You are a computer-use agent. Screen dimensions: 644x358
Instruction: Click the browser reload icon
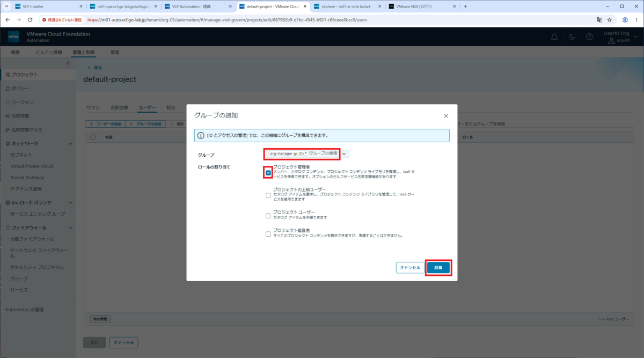pos(30,19)
